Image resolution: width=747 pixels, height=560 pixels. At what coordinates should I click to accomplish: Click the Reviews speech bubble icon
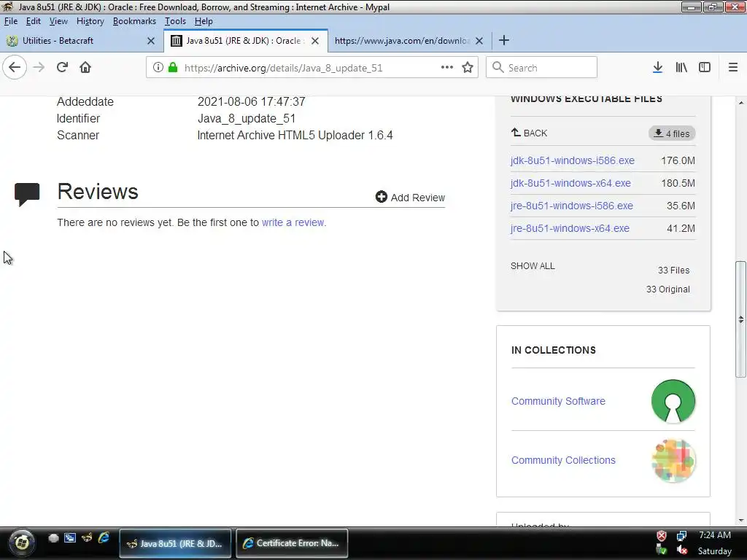pos(27,194)
